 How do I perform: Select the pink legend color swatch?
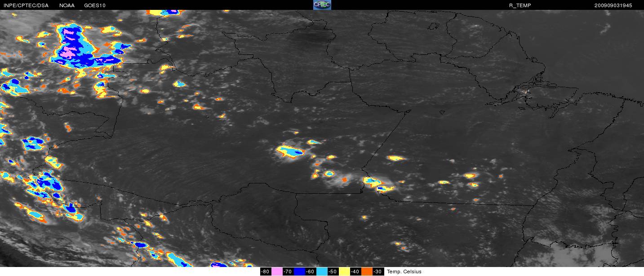tap(277, 272)
